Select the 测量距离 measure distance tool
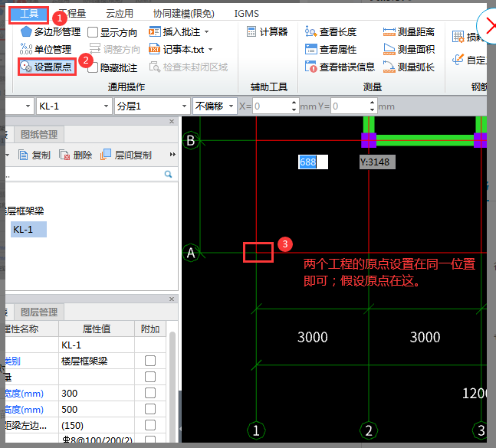 pyautogui.click(x=409, y=31)
